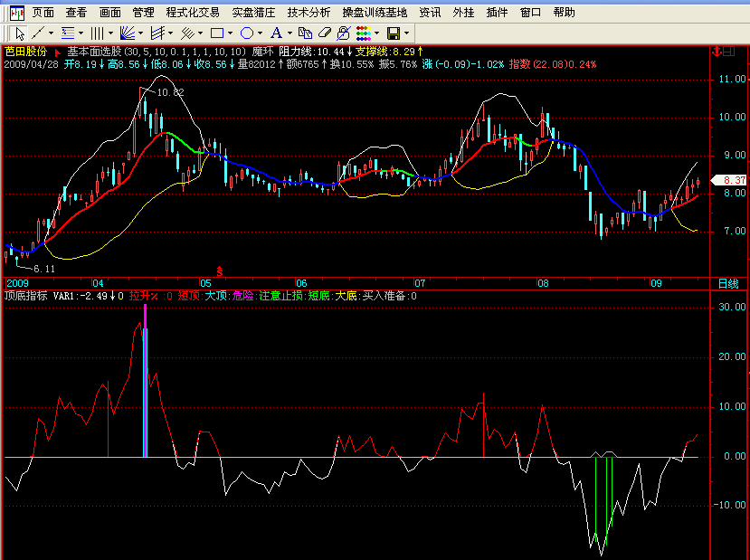Screen dimensions: 750x560
Task: Click the 6.11 low price label
Action: click(x=44, y=270)
